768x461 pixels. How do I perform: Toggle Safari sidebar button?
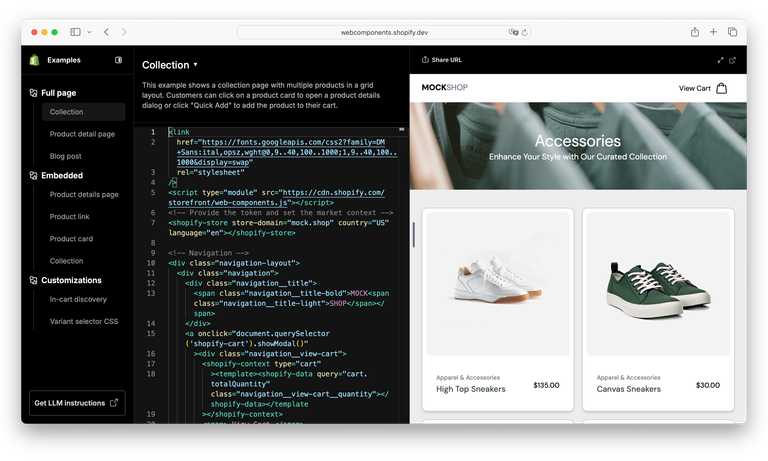tap(75, 32)
